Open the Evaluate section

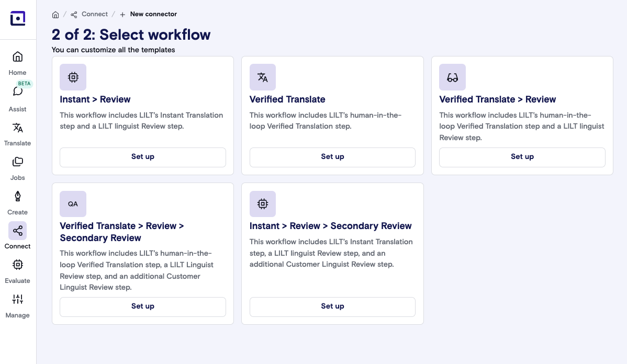coord(17,270)
